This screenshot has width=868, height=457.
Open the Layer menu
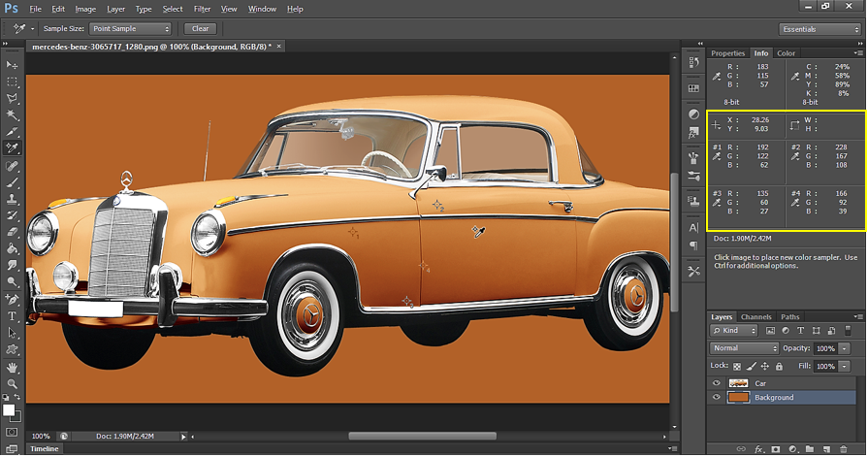[115, 9]
